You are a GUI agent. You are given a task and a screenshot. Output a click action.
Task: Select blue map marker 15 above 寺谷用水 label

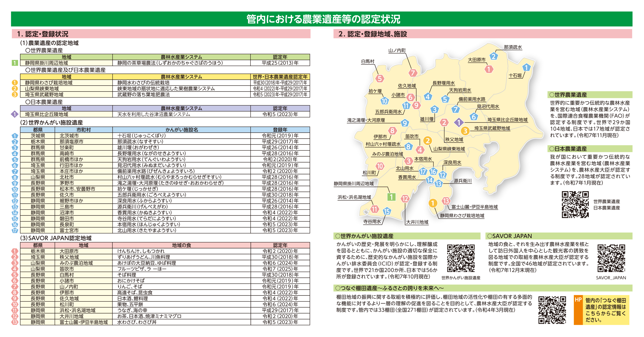point(387,211)
